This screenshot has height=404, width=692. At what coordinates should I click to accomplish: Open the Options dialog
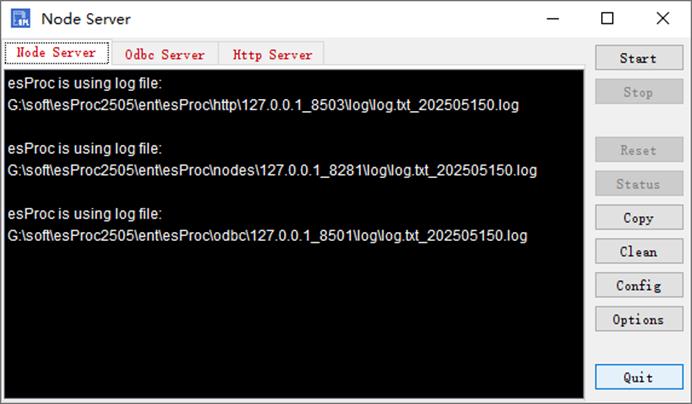click(x=639, y=319)
